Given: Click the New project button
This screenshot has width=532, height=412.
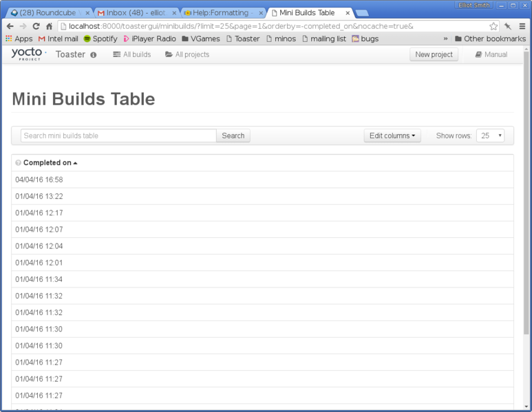Looking at the screenshot, I should click(434, 54).
